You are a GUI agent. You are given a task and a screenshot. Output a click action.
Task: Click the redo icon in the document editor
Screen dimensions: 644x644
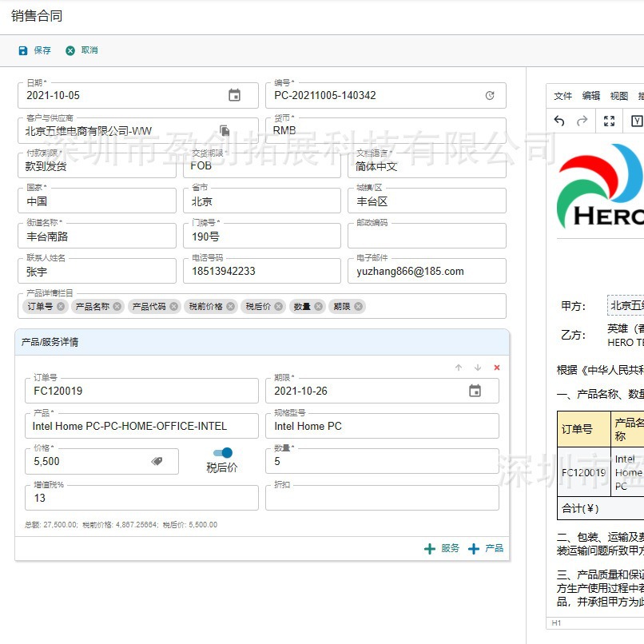(582, 121)
